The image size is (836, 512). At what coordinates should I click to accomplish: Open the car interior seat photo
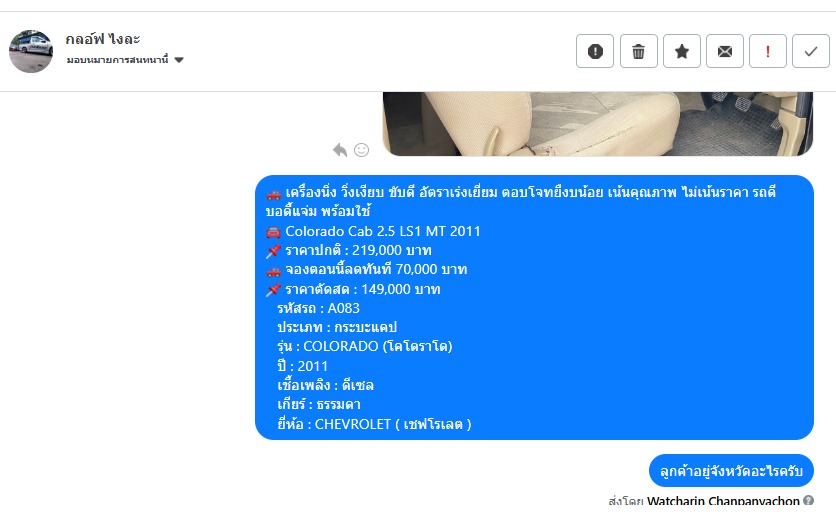click(x=598, y=124)
